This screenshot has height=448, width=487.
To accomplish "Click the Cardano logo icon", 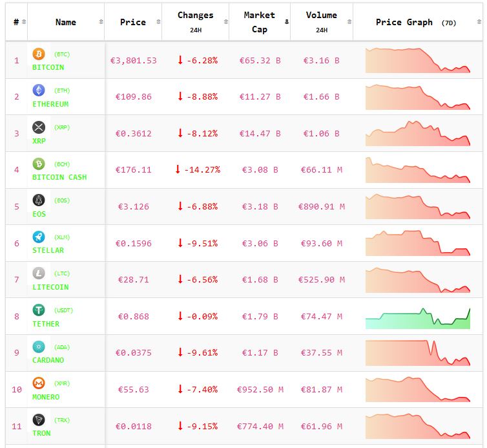I will tap(39, 347).
